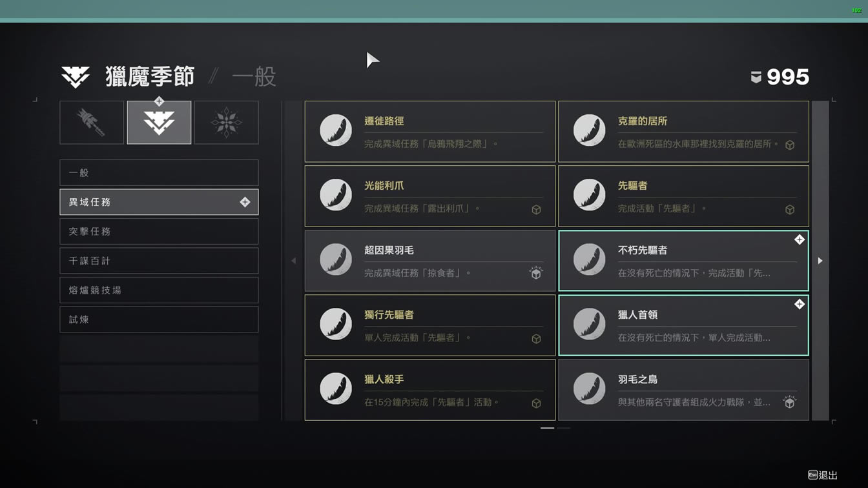868x488 pixels.
Task: Open the 一般 category
Action: coord(159,173)
